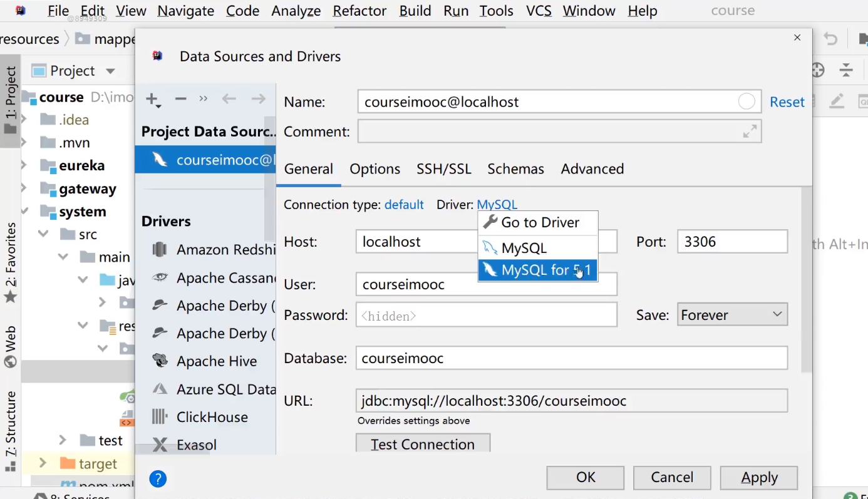The image size is (868, 499).
Task: Open the Navigate menu
Action: click(186, 11)
